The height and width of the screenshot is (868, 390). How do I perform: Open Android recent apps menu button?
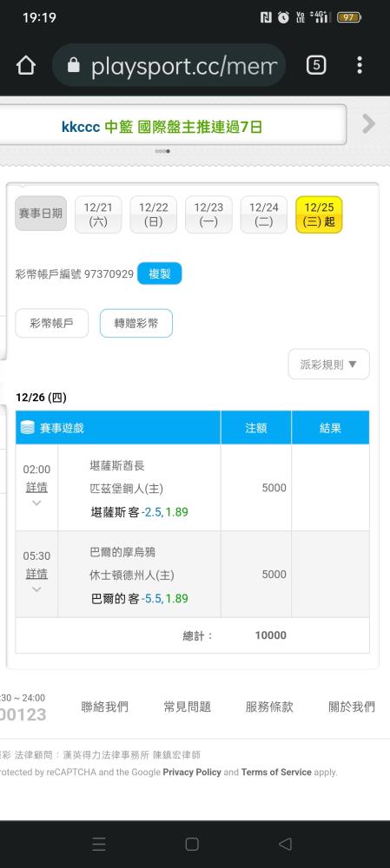(x=99, y=844)
